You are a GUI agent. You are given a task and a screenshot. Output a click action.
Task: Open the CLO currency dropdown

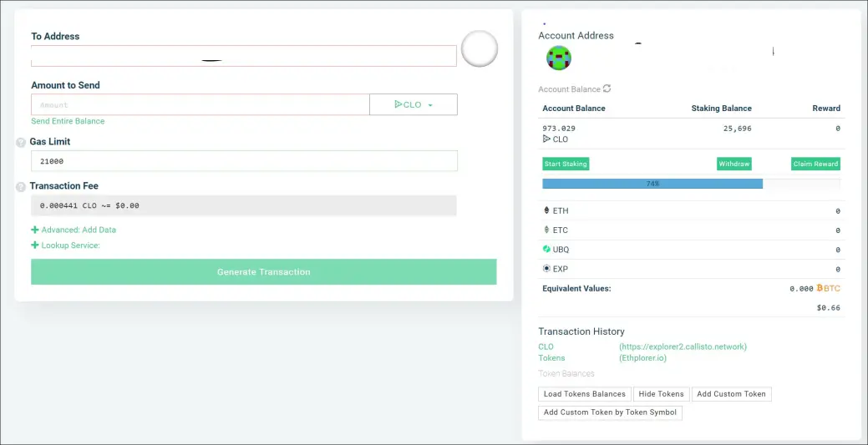pos(414,104)
